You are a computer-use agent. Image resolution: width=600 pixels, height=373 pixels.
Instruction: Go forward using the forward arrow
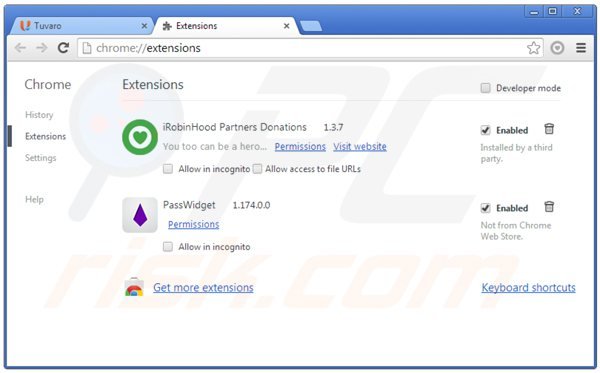point(42,48)
